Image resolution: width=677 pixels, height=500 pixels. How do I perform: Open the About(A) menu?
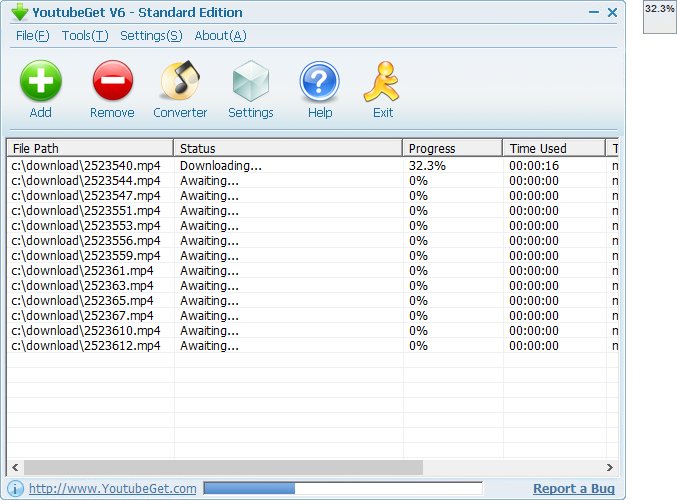(220, 36)
